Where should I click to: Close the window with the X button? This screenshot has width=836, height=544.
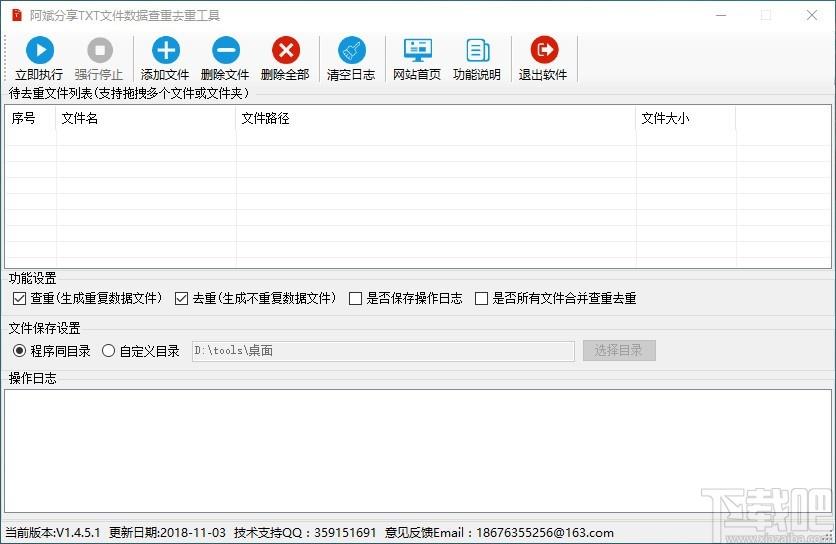811,15
